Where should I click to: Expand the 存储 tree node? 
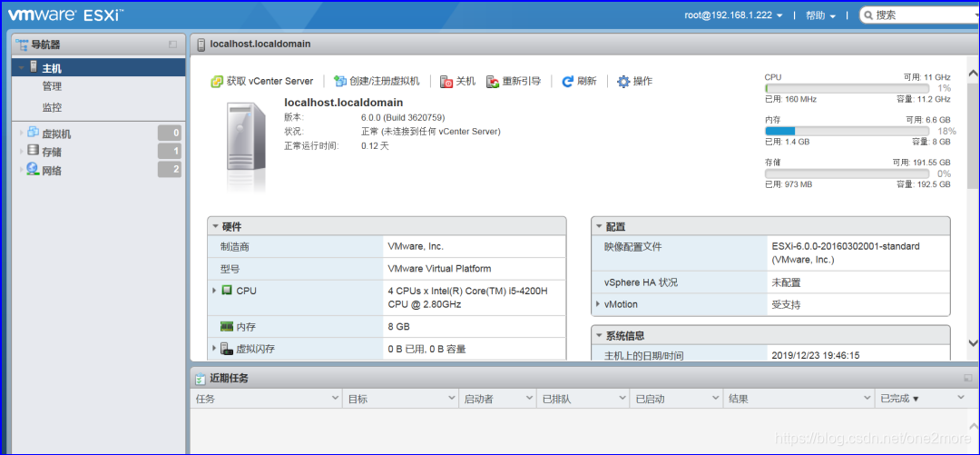click(x=22, y=152)
